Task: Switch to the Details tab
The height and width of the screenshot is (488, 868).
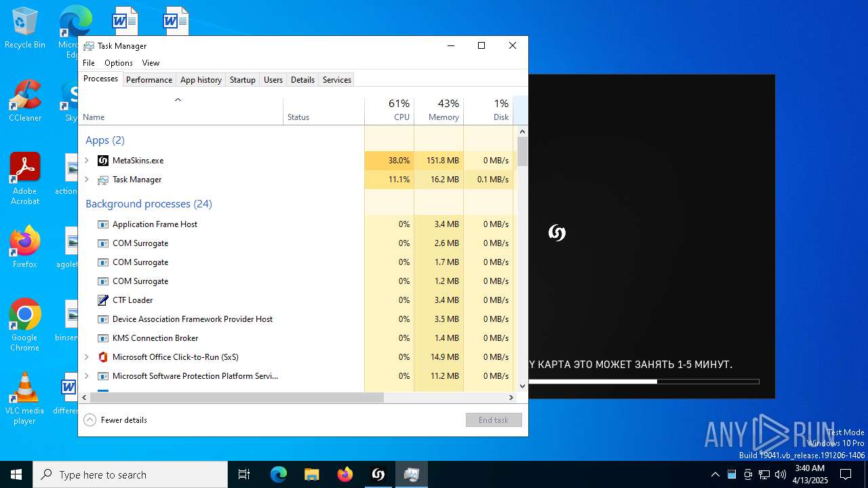Action: 302,80
